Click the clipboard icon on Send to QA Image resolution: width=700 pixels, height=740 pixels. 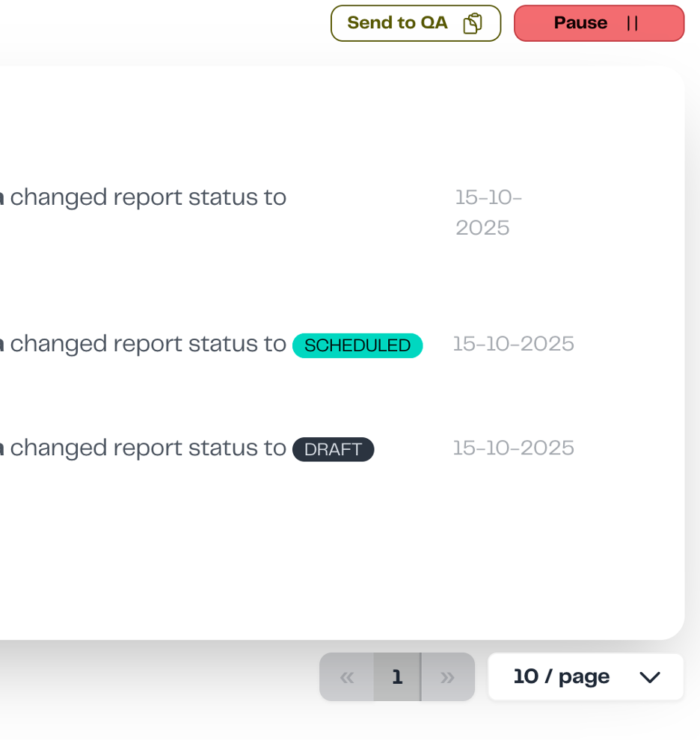[x=473, y=23]
